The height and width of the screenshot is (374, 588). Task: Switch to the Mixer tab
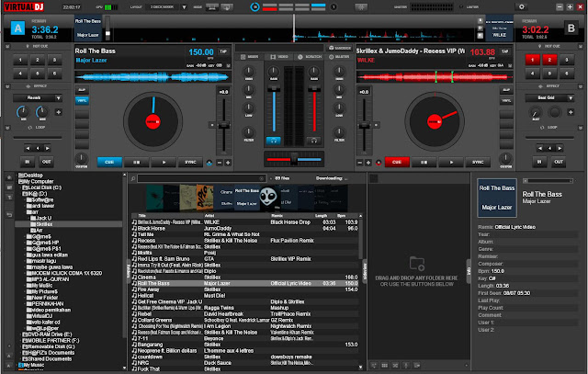250,57
